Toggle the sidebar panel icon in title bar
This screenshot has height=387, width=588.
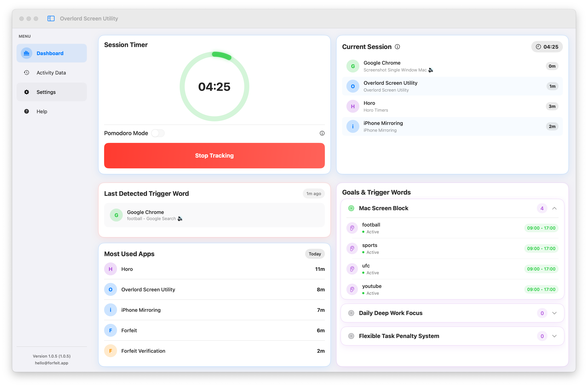(x=51, y=18)
